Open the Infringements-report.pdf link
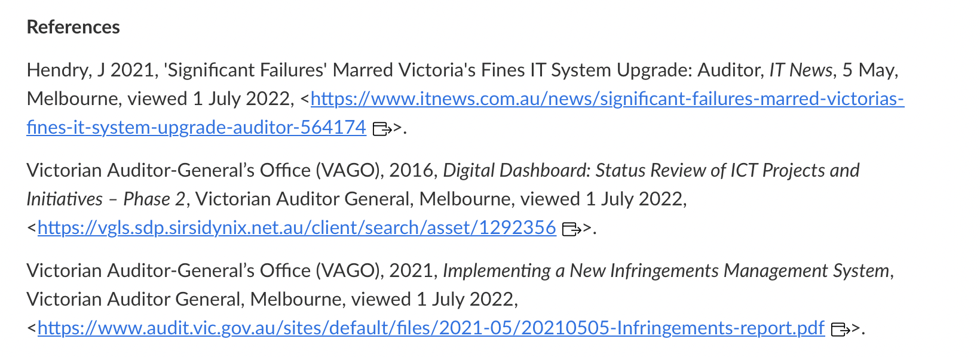The image size is (980, 357). pos(431,328)
